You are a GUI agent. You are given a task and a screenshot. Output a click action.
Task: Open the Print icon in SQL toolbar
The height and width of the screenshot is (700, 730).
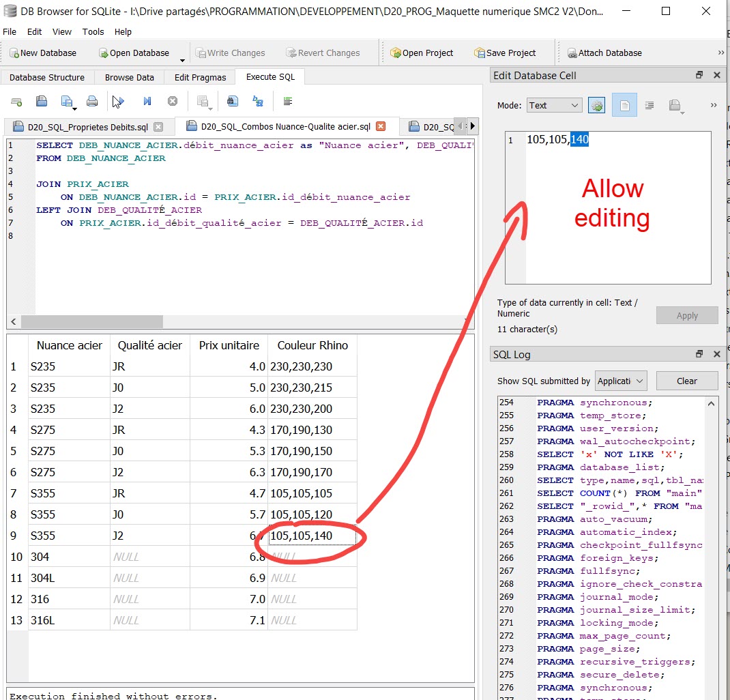point(91,101)
